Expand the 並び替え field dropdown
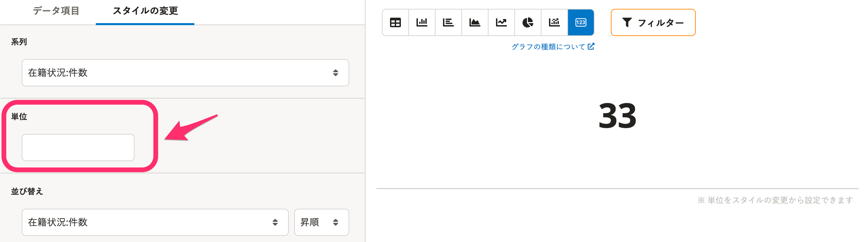 [x=155, y=222]
